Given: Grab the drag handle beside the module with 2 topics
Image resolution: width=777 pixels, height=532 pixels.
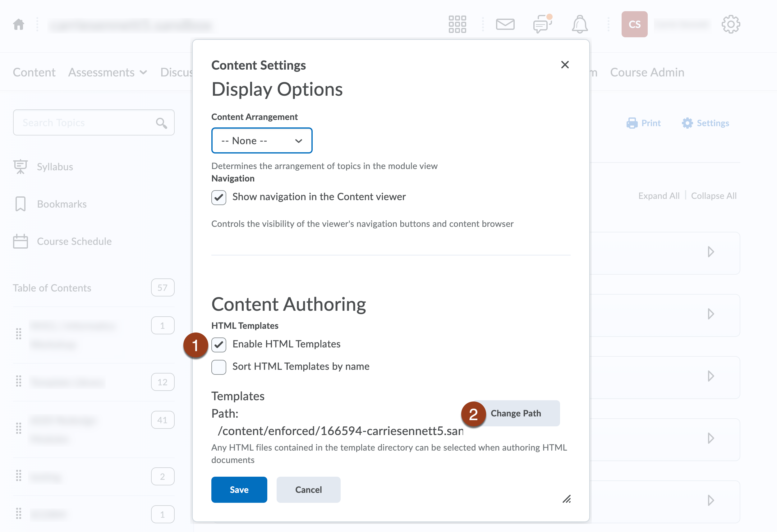Looking at the screenshot, I should pyautogui.click(x=19, y=476).
